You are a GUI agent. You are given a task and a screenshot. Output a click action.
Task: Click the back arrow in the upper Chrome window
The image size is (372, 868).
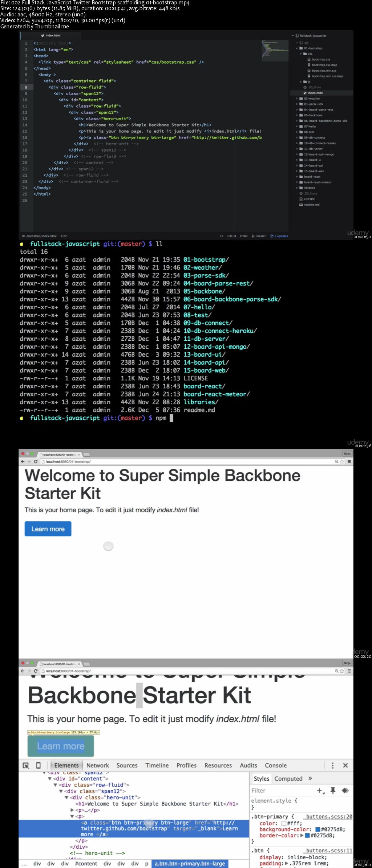pos(23,461)
